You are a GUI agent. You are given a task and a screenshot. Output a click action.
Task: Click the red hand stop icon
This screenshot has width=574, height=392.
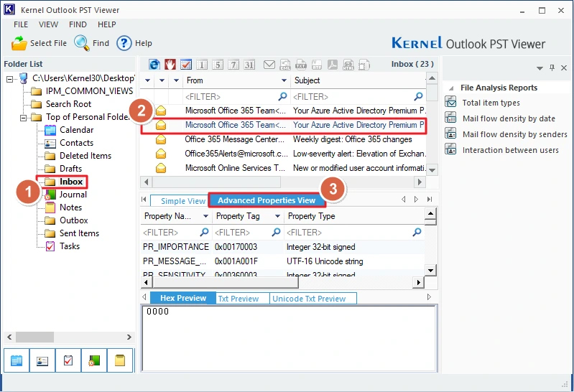(170, 65)
